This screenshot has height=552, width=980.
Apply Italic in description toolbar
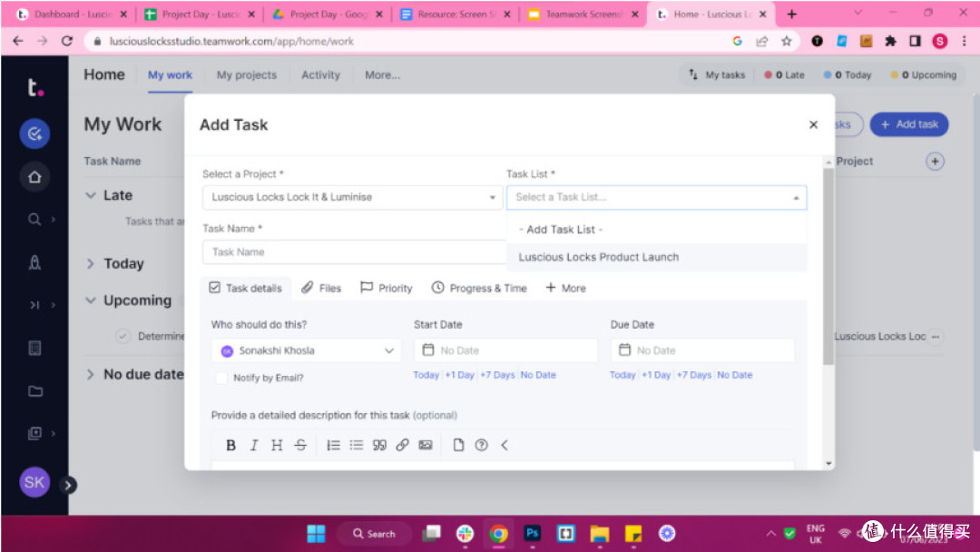(x=254, y=445)
